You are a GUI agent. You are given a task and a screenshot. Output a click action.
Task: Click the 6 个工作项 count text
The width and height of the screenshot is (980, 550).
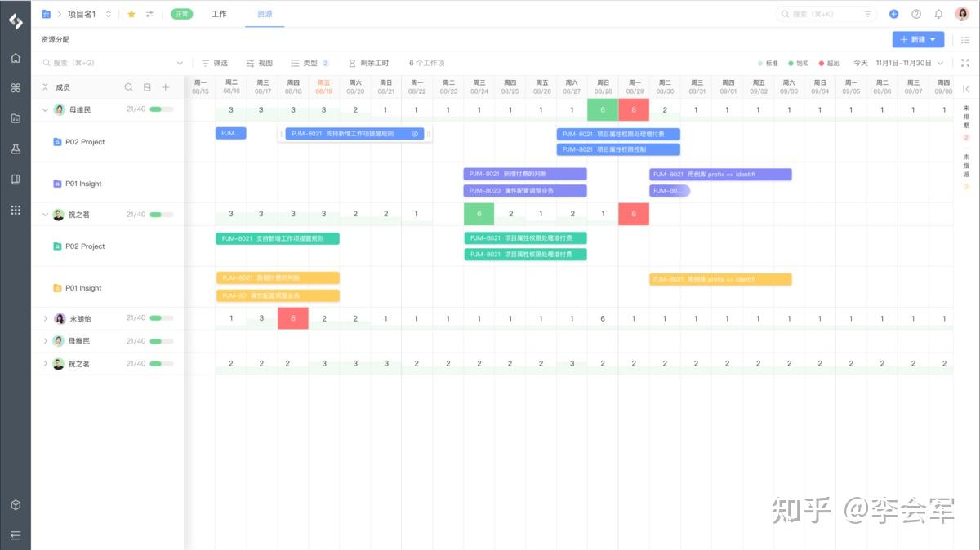427,63
